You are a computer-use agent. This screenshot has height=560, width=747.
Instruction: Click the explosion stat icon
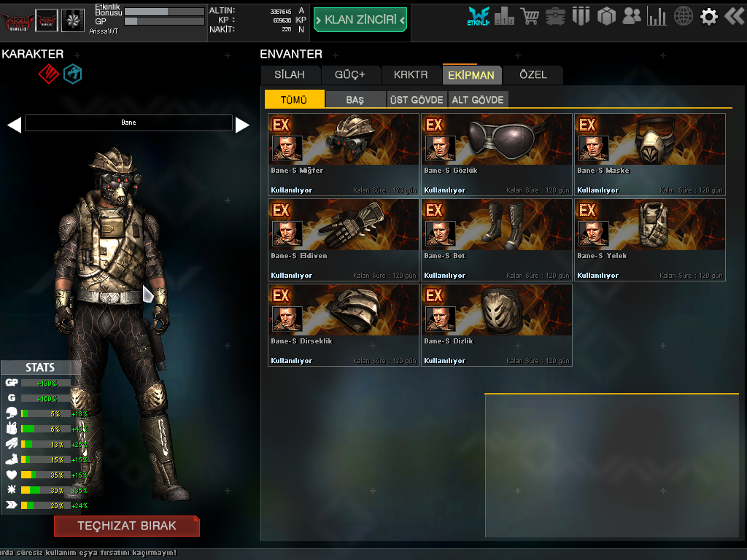12,489
